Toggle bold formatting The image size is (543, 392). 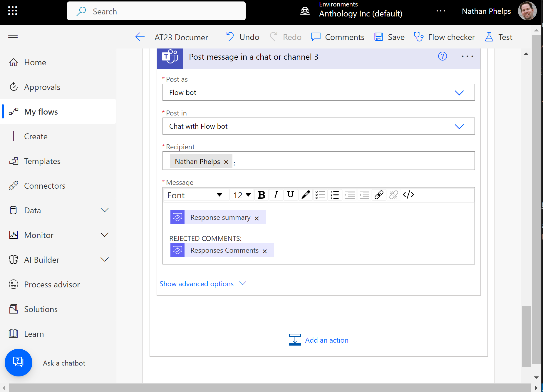click(x=261, y=195)
